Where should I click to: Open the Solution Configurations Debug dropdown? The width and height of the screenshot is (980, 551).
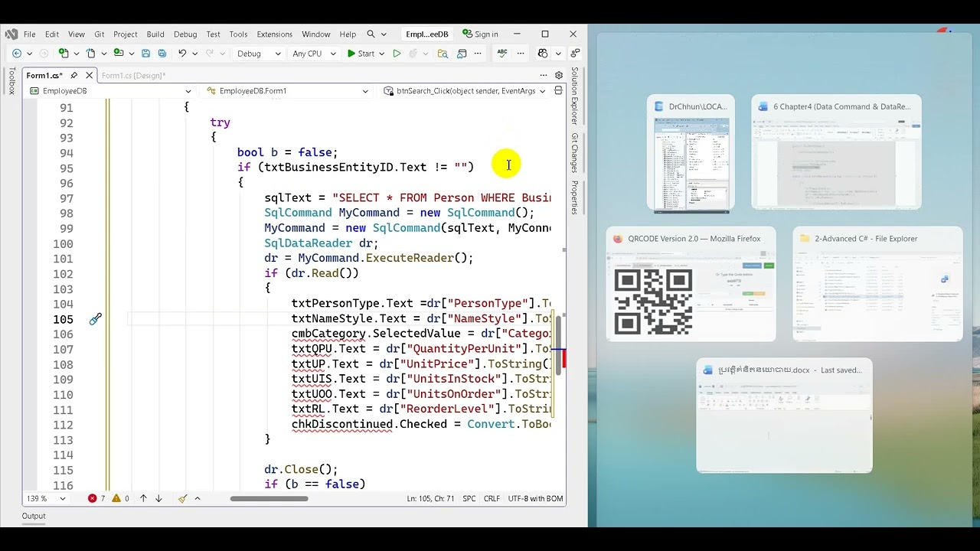tap(260, 54)
